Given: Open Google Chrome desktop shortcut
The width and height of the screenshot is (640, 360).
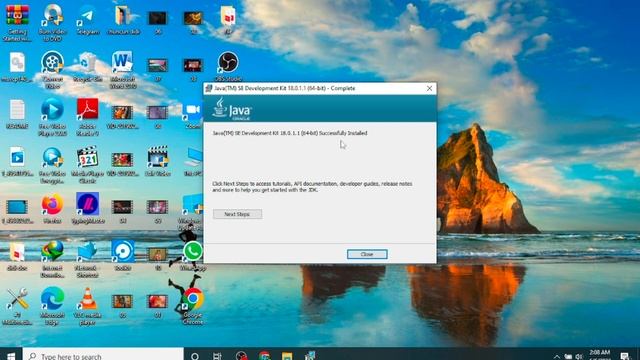Looking at the screenshot, I should click(193, 306).
